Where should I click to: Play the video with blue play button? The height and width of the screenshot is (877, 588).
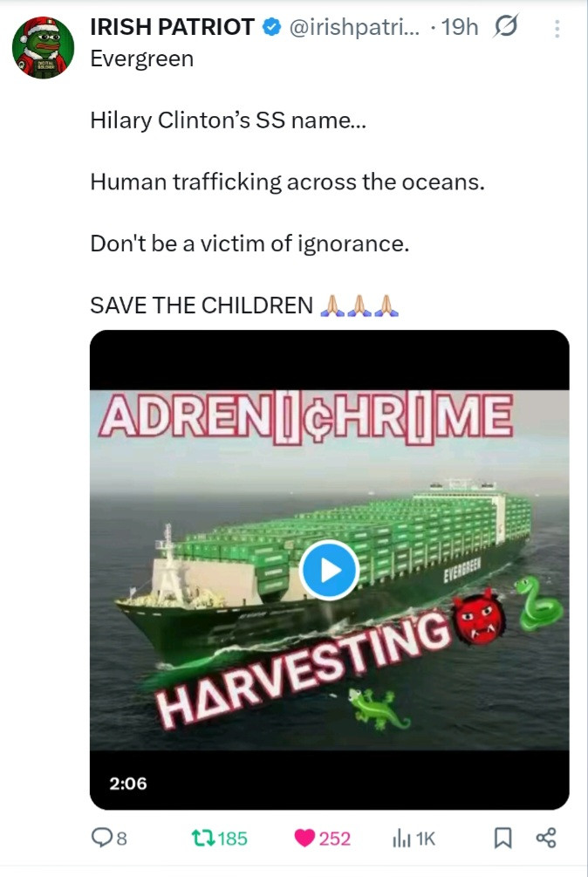pyautogui.click(x=329, y=570)
